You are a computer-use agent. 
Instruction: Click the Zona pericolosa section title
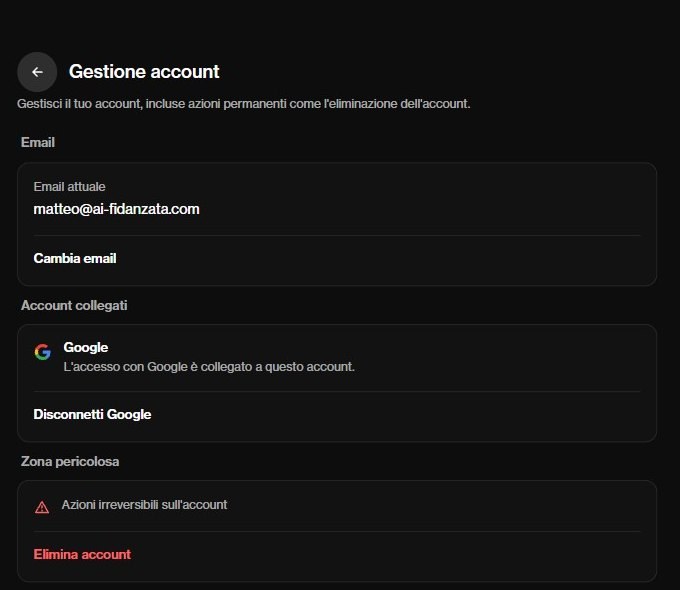point(70,461)
